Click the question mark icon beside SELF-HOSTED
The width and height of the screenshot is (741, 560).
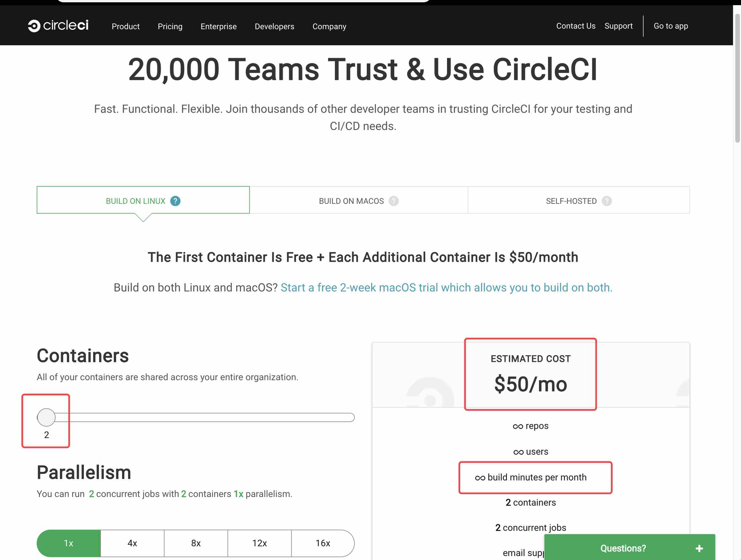point(606,201)
